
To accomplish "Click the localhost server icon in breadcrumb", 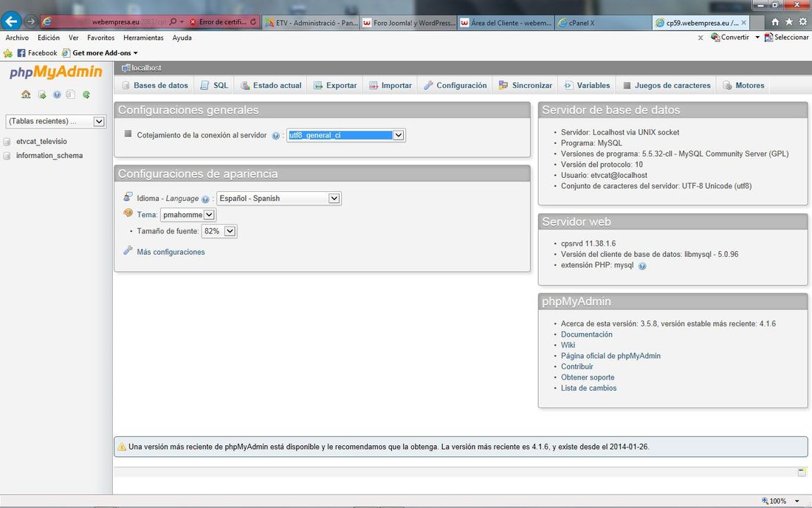I will 125,68.
